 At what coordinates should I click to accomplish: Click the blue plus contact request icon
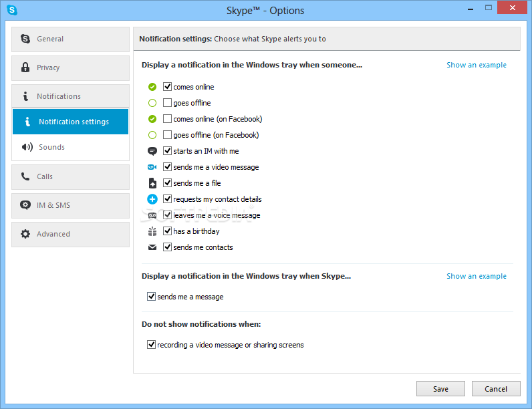tap(152, 199)
